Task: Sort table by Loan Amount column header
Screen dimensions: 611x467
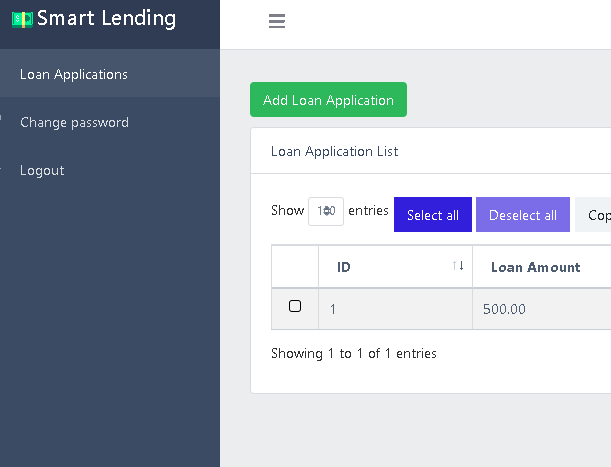Action: pyautogui.click(x=536, y=267)
